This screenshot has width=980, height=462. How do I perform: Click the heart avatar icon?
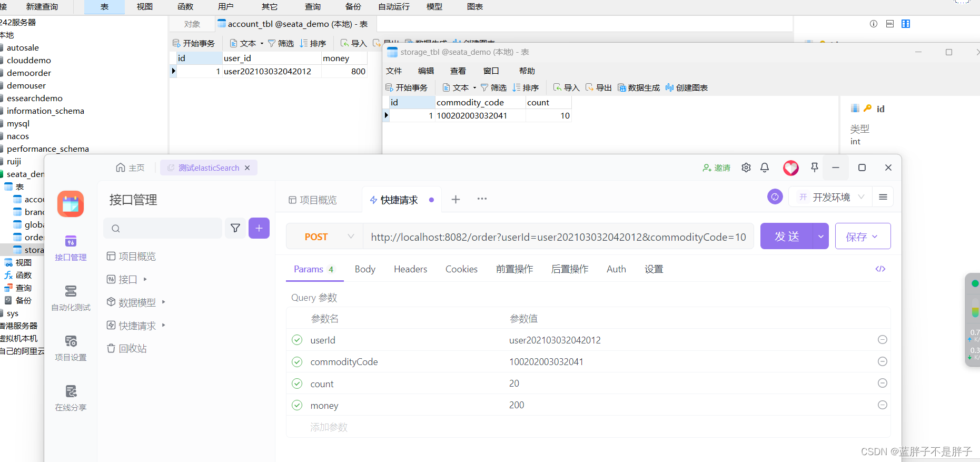click(791, 168)
